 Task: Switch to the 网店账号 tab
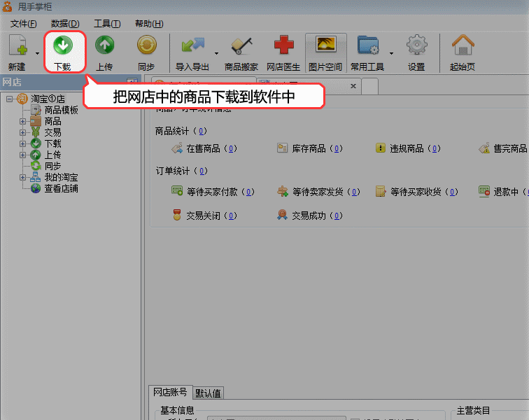click(x=170, y=392)
